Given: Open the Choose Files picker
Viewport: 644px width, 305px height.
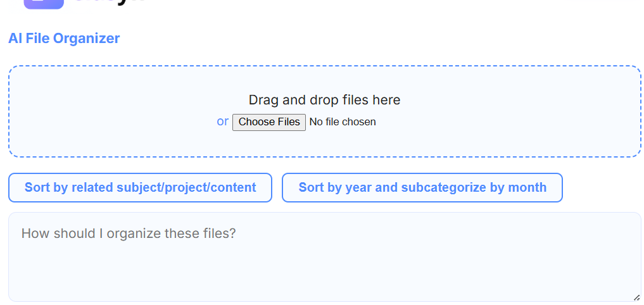Looking at the screenshot, I should 269,122.
